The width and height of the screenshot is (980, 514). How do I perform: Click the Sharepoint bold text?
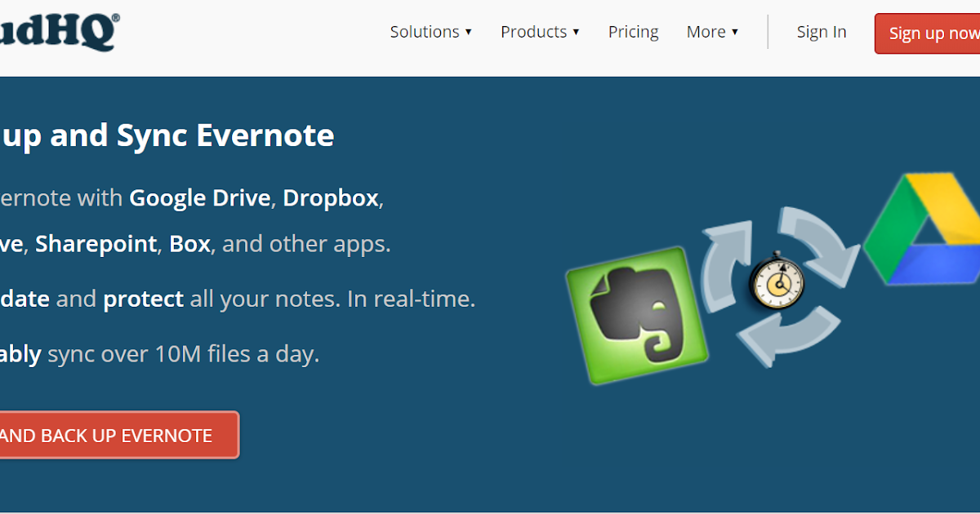coord(96,243)
